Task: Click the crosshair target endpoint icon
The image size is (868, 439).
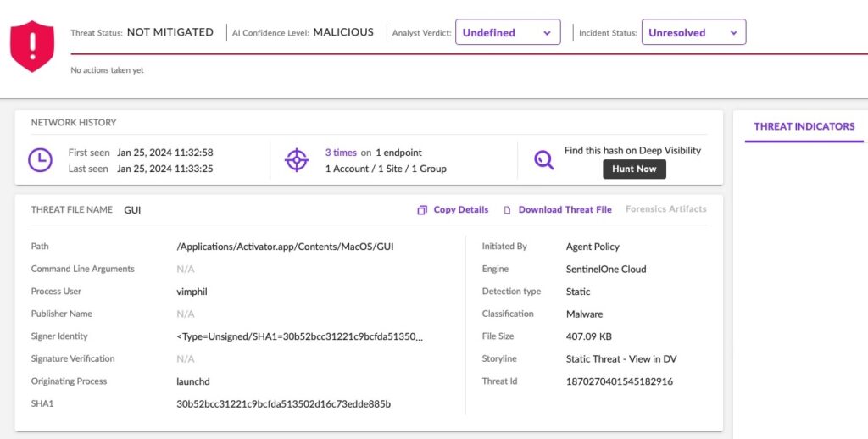Action: coord(296,160)
